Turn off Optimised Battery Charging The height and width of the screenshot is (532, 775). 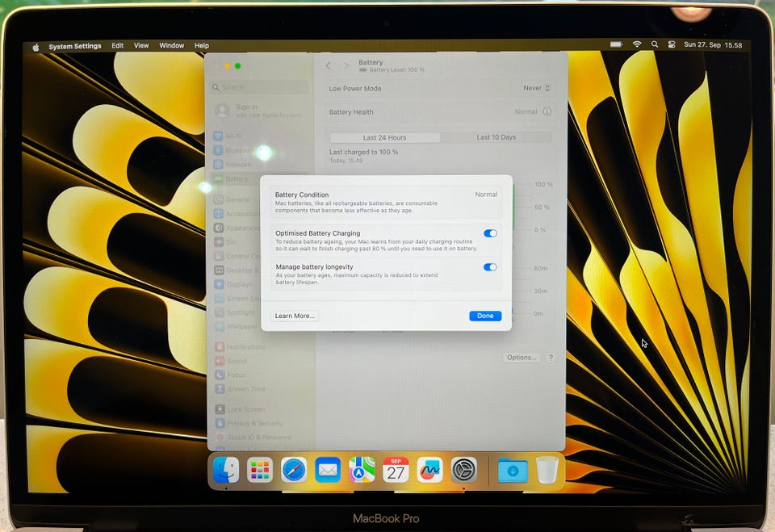[x=490, y=233]
